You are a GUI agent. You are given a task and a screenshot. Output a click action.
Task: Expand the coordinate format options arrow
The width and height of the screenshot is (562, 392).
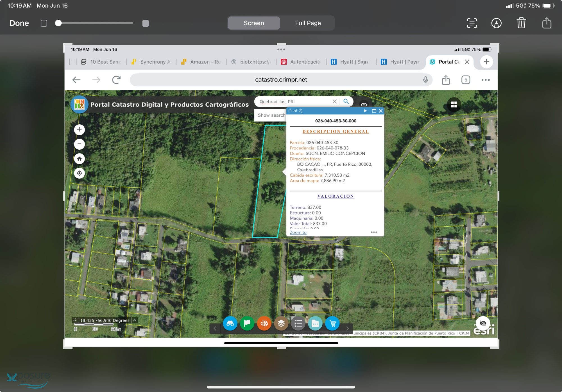(x=135, y=320)
